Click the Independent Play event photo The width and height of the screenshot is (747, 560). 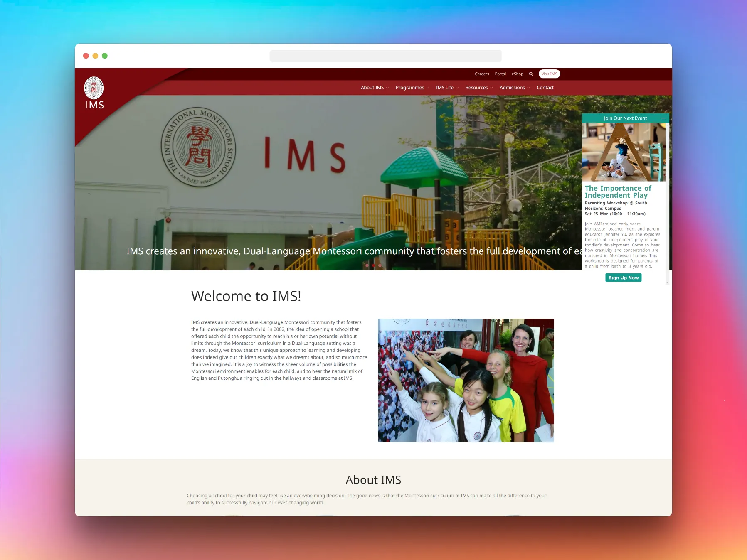(623, 152)
